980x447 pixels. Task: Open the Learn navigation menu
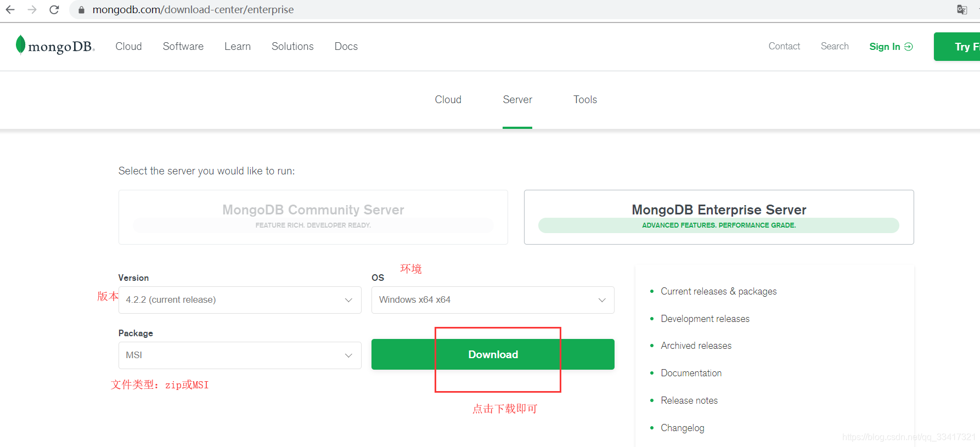click(x=238, y=47)
